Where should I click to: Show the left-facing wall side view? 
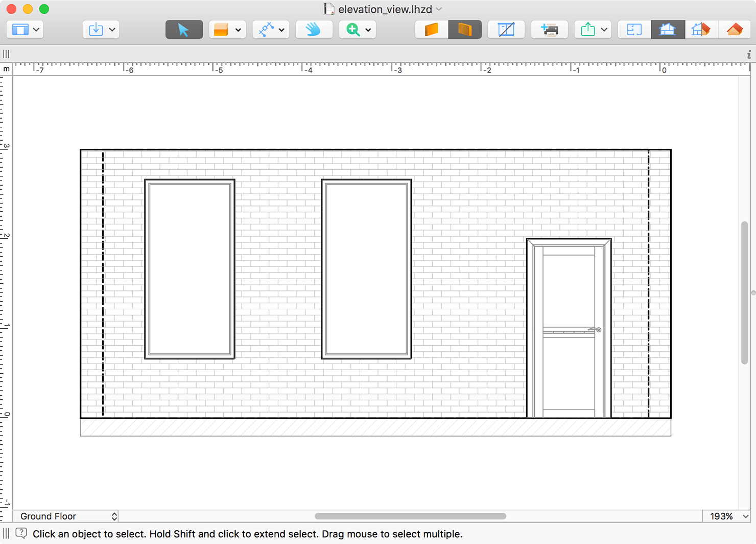[432, 30]
